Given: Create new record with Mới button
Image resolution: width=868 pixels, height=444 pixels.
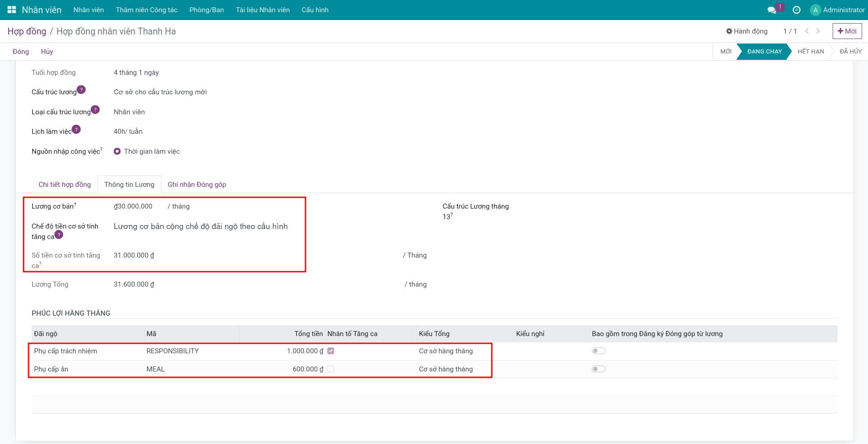Looking at the screenshot, I should (847, 31).
